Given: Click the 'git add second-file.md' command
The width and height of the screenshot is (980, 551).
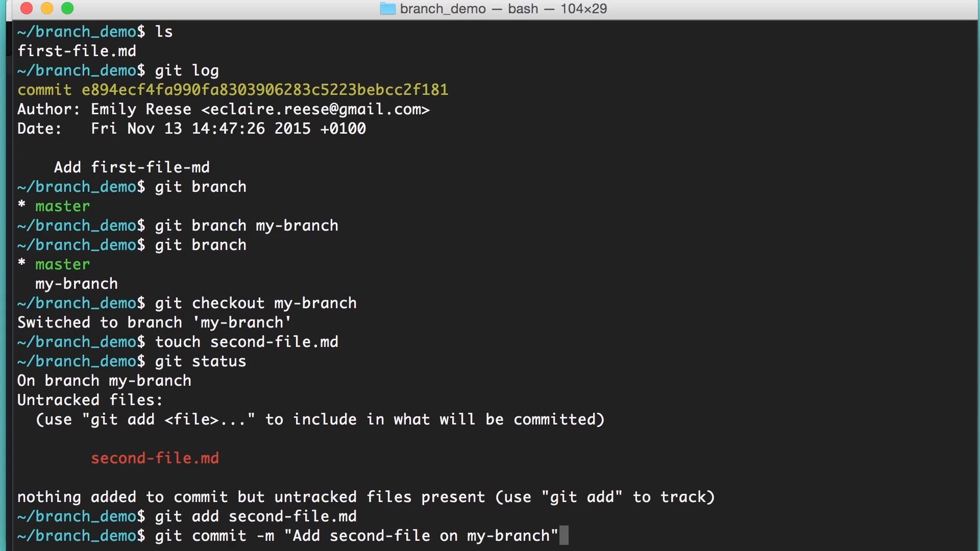Looking at the screenshot, I should pyautogui.click(x=256, y=516).
